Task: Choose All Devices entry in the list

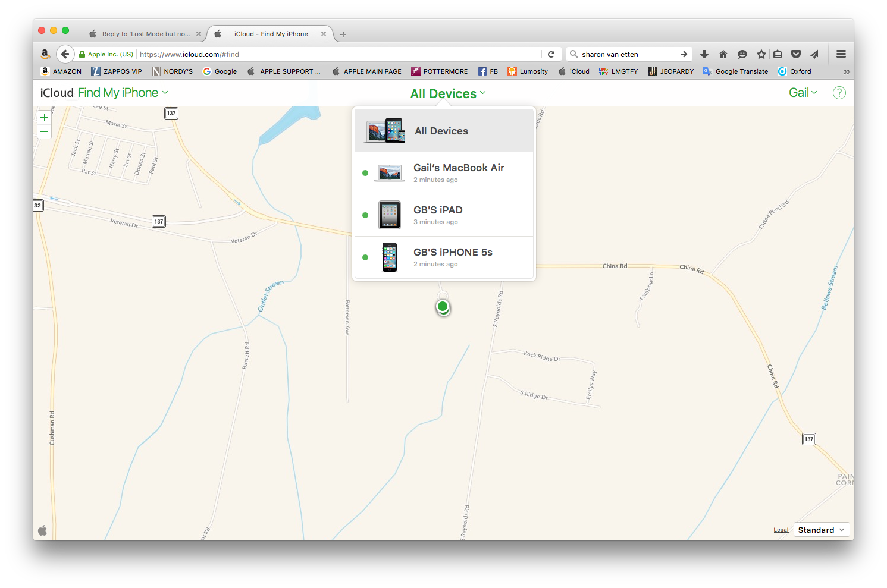Action: pos(444,131)
